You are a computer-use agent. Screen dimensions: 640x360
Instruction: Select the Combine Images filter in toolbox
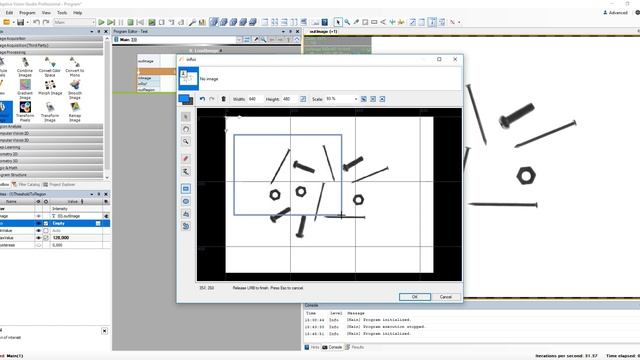(25, 67)
